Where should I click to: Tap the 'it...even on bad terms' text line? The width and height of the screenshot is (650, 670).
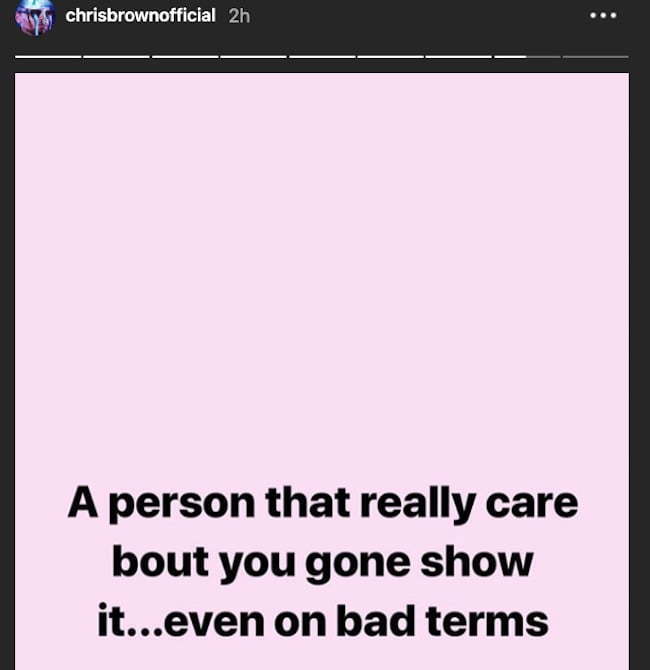click(x=323, y=622)
